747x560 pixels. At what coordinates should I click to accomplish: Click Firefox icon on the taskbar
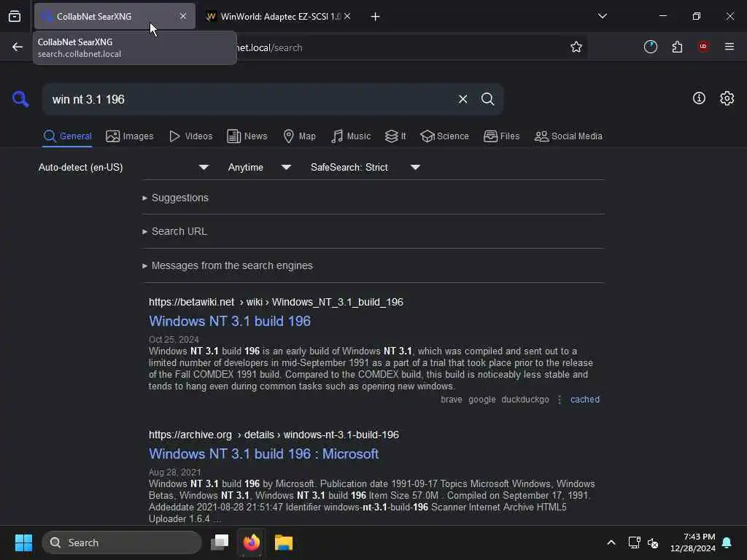coord(252,542)
